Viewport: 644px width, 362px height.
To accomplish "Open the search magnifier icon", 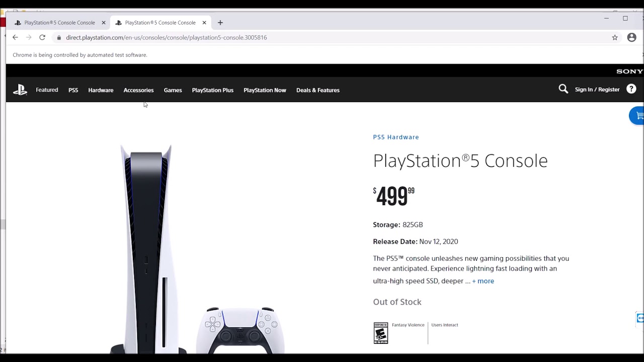I will point(563,89).
